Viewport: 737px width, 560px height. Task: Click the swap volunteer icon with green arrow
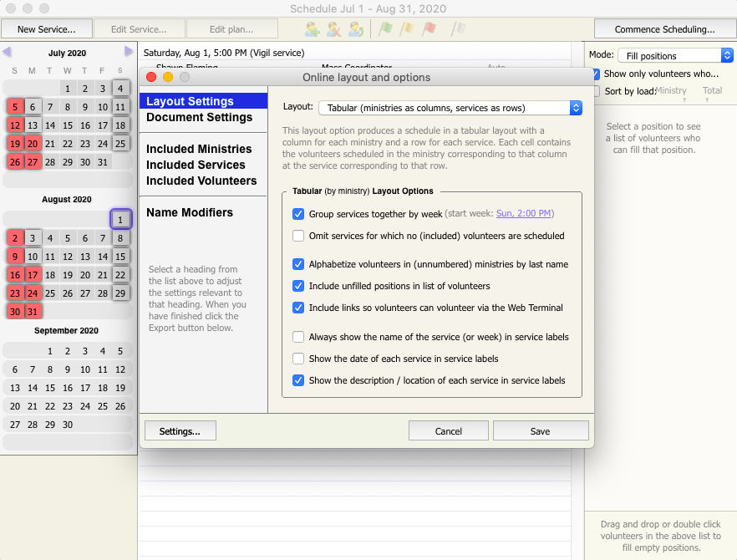click(x=356, y=29)
